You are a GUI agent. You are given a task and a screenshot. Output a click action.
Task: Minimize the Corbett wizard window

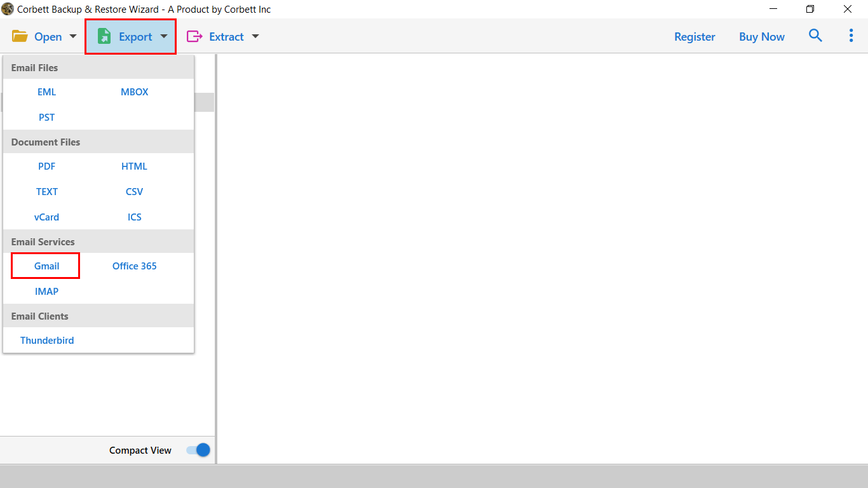click(774, 9)
